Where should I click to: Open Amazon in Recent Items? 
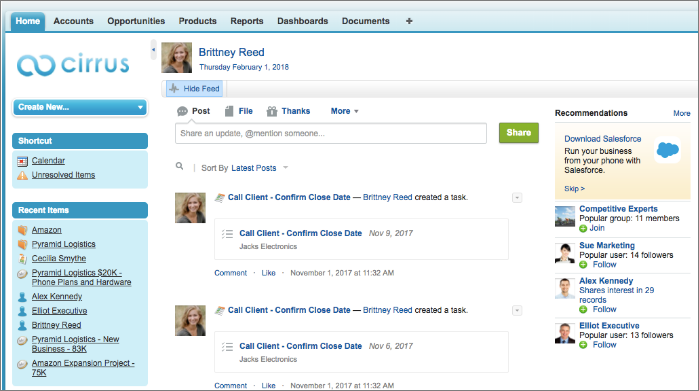[46, 230]
